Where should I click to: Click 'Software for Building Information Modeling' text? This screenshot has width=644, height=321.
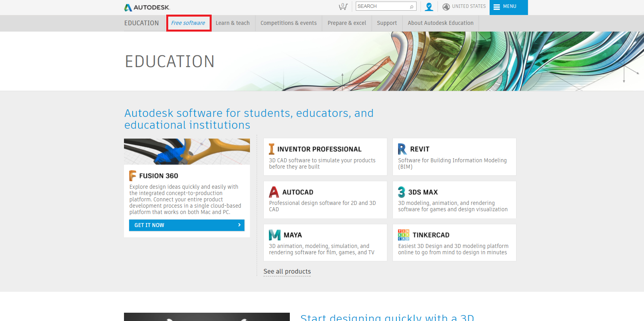pyautogui.click(x=452, y=163)
